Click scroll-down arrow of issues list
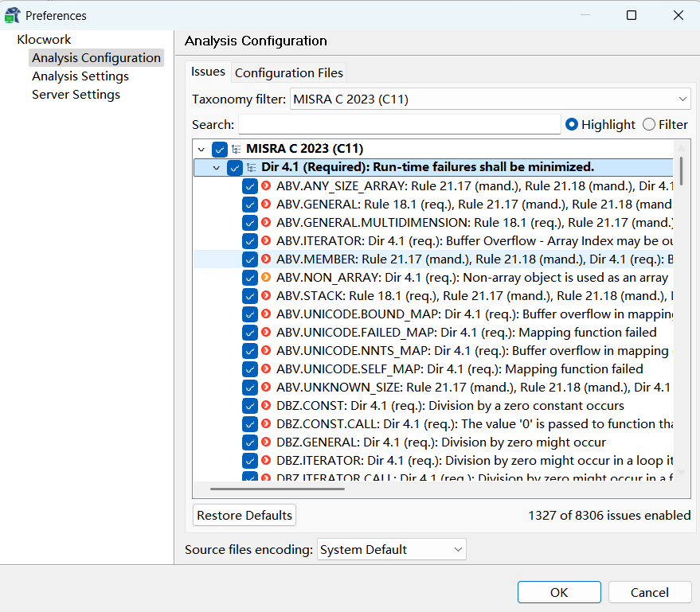Image resolution: width=700 pixels, height=612 pixels. coord(681,472)
